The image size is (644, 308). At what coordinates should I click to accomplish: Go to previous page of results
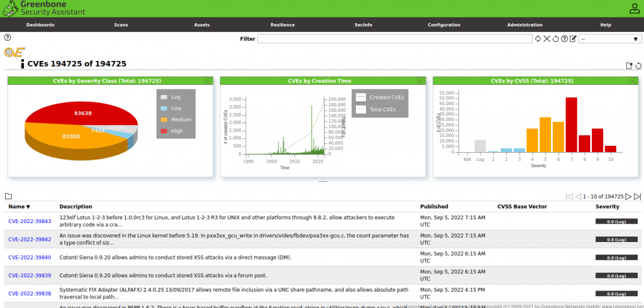tap(578, 196)
